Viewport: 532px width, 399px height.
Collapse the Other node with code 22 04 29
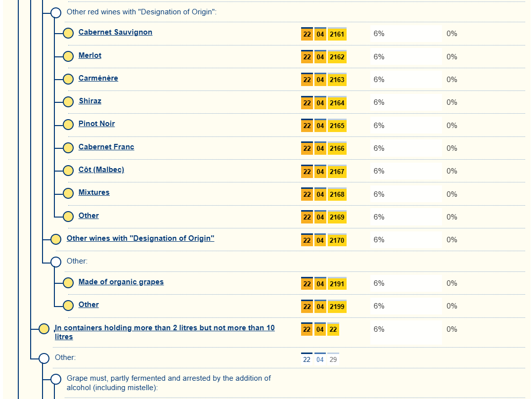pos(44,358)
